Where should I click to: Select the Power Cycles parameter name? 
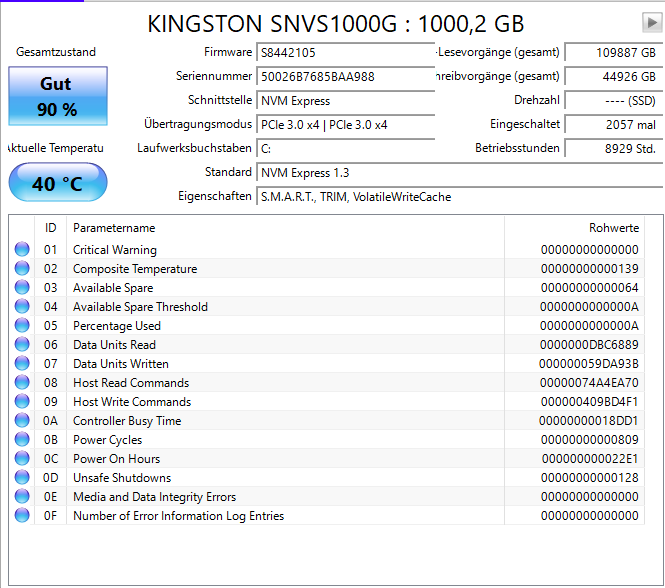click(107, 440)
